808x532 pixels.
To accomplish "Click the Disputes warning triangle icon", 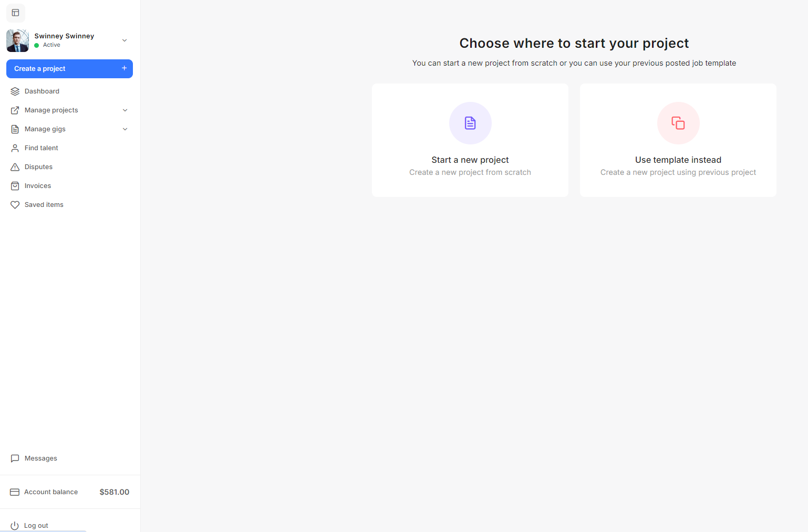I will pyautogui.click(x=15, y=167).
